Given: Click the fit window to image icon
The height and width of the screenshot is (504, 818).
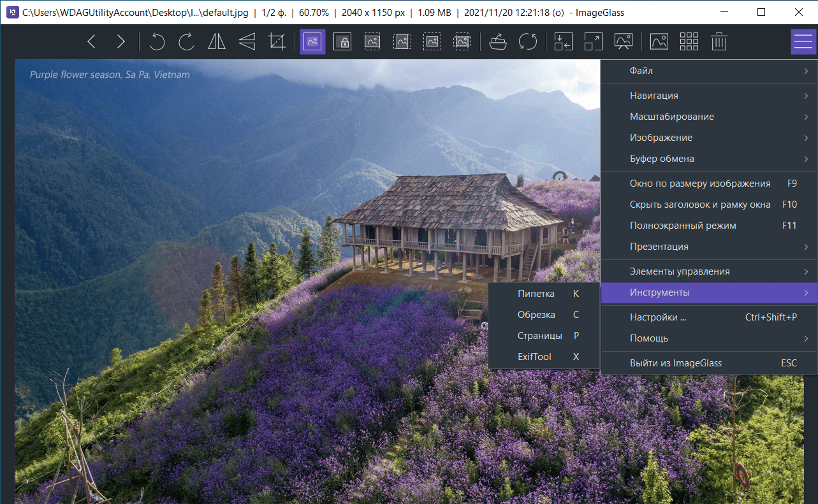Looking at the screenshot, I should (564, 42).
